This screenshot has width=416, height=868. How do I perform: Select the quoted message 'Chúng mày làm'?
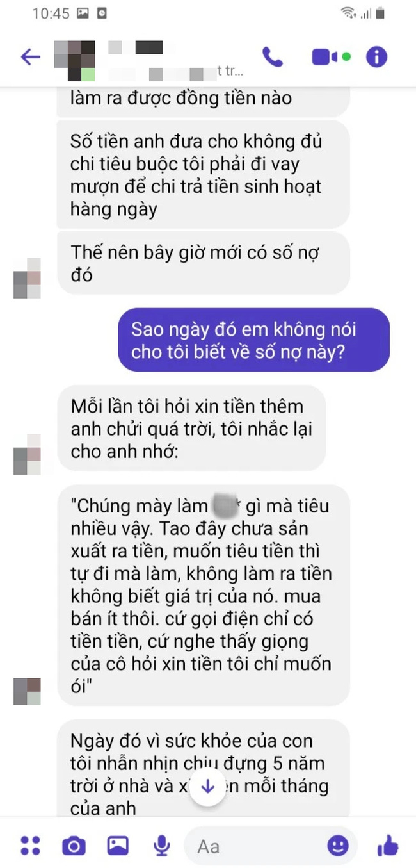pos(204,595)
